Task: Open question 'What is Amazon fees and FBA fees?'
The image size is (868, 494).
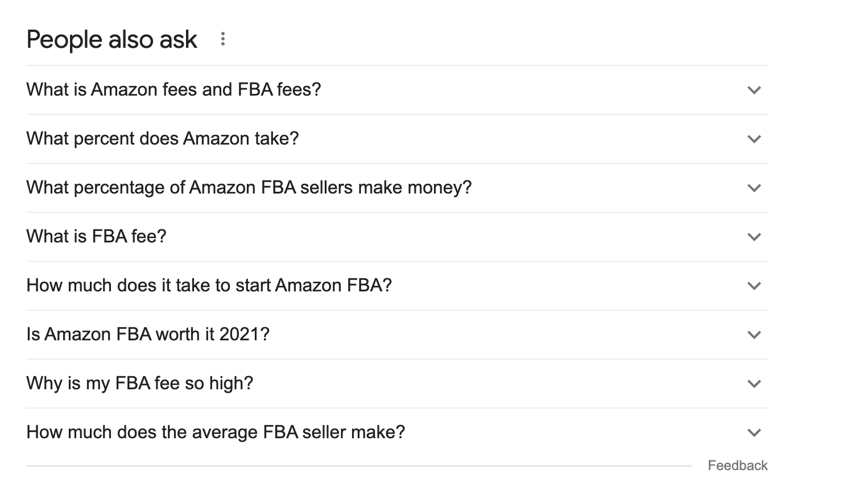Action: click(x=173, y=89)
